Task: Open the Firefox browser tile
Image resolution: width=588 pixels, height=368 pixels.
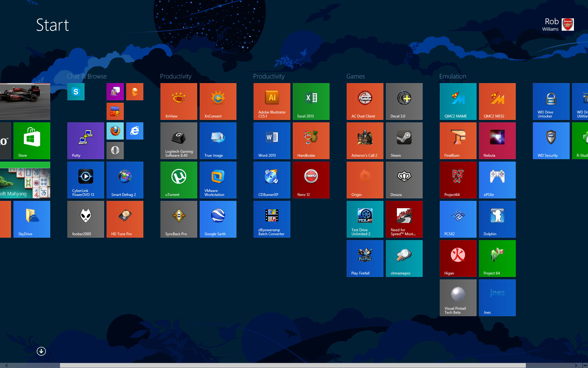Action: pos(115,131)
